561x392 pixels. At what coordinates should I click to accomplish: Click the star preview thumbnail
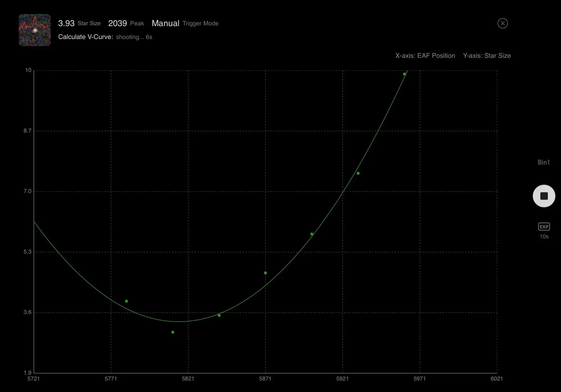(x=35, y=30)
